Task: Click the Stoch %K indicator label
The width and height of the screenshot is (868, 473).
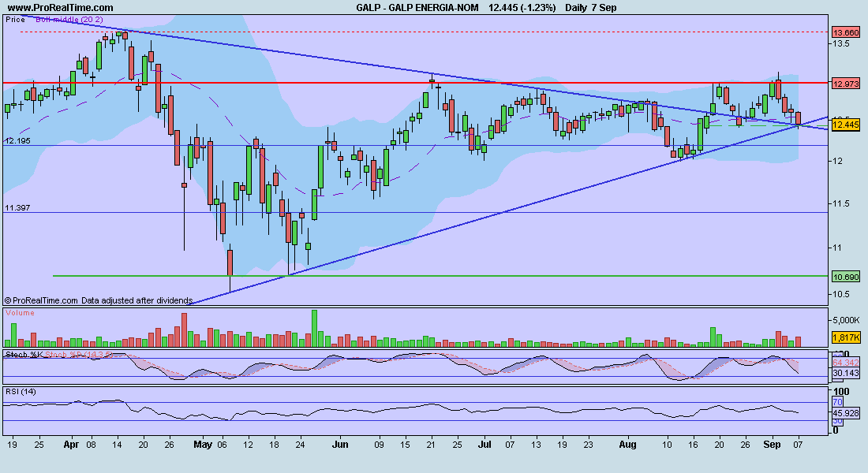Action: [x=24, y=355]
